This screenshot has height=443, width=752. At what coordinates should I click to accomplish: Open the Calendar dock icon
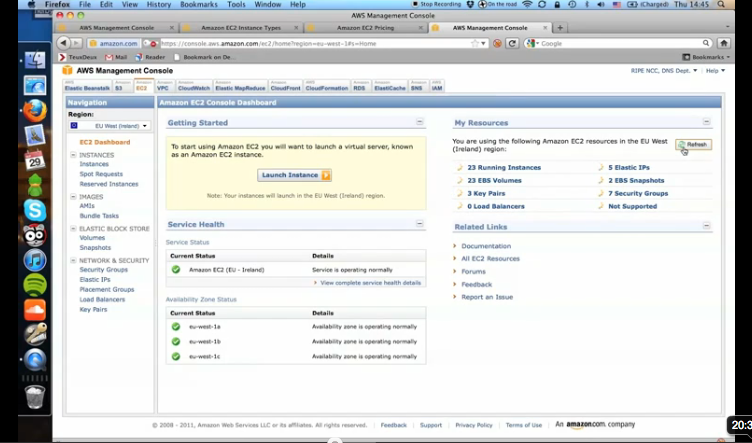(35, 160)
